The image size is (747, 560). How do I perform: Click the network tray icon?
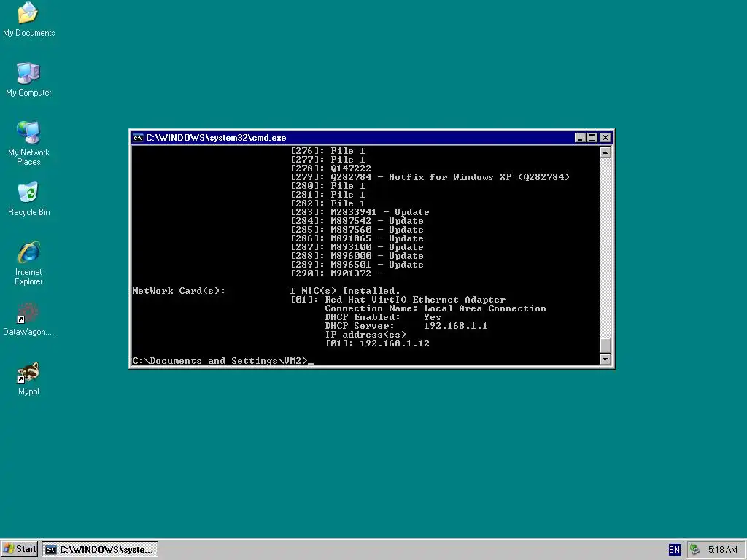click(x=695, y=550)
